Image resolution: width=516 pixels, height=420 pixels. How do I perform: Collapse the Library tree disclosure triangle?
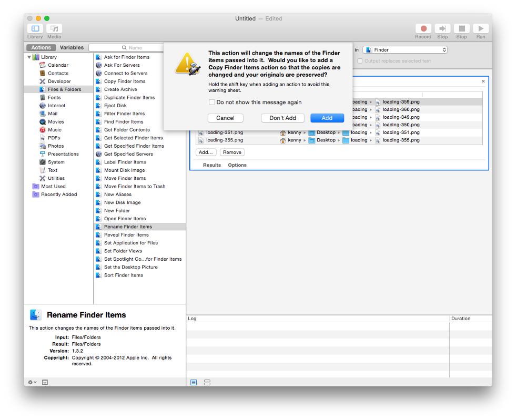pyautogui.click(x=29, y=57)
